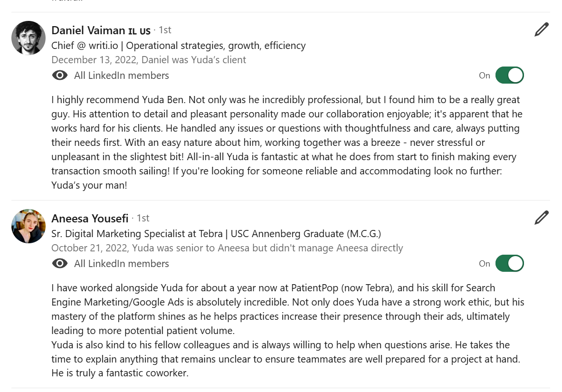Click "All LinkedIn members" under Aneesa's recommendation
Screen dimensions: 562x392
(x=122, y=264)
